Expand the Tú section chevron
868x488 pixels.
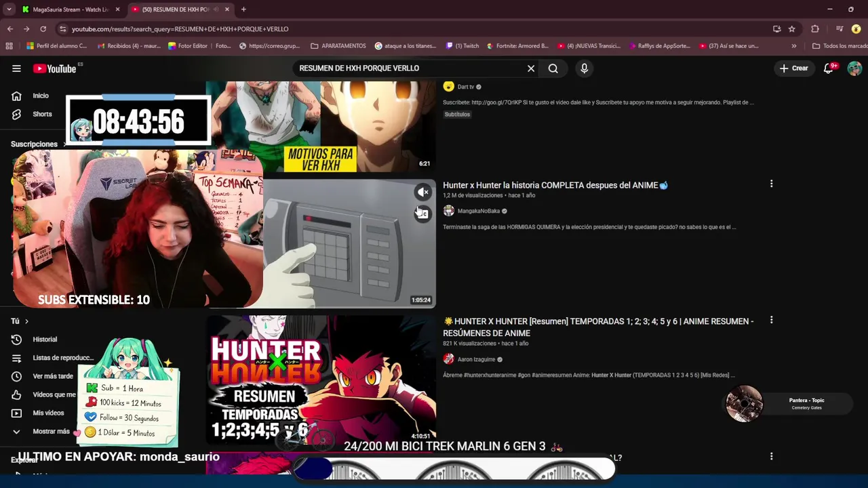coord(26,321)
